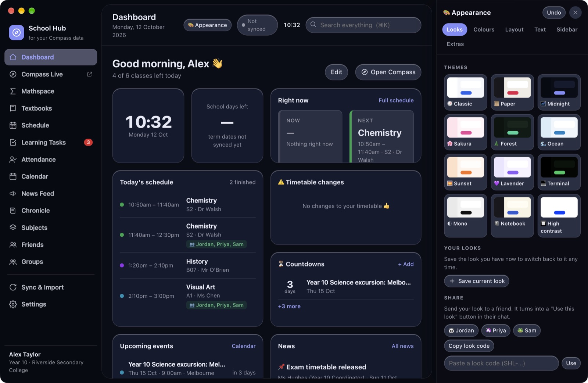
Task: Click the Search everything field
Action: (x=363, y=25)
